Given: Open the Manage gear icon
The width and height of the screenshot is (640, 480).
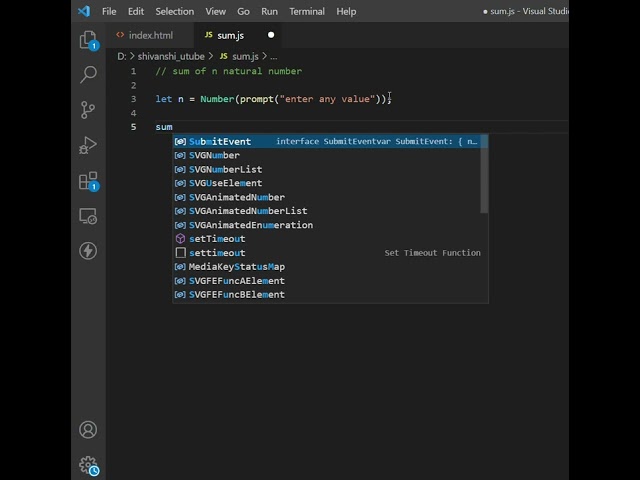Looking at the screenshot, I should click(x=88, y=465).
